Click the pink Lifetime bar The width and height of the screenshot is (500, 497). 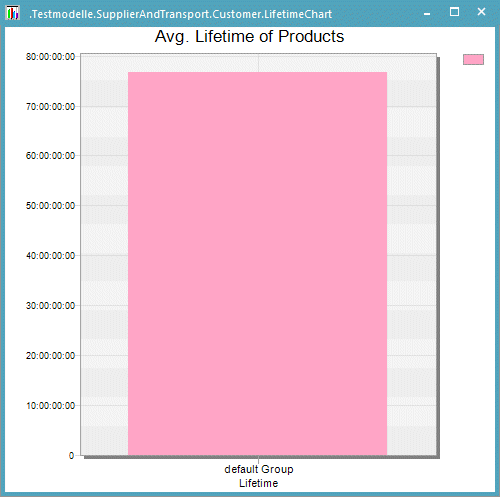(x=257, y=263)
